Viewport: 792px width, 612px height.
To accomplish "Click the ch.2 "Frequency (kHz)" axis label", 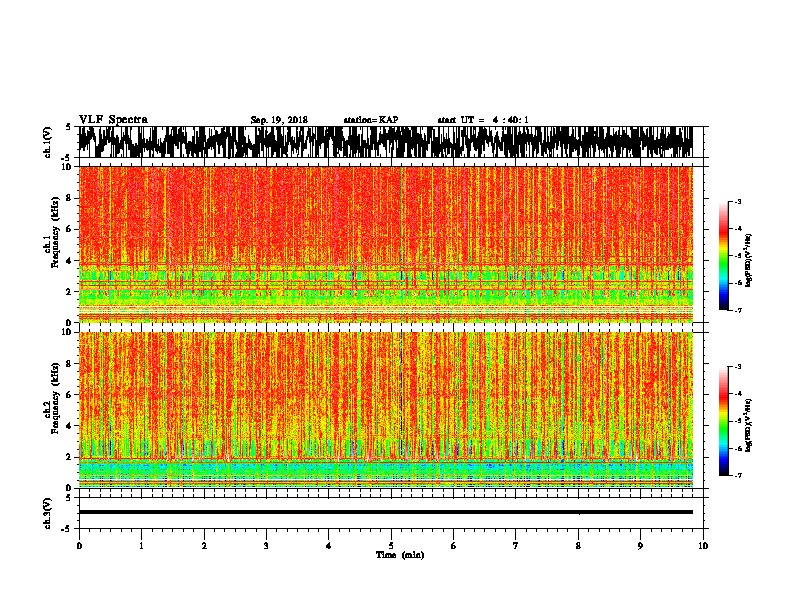I will point(55,398).
